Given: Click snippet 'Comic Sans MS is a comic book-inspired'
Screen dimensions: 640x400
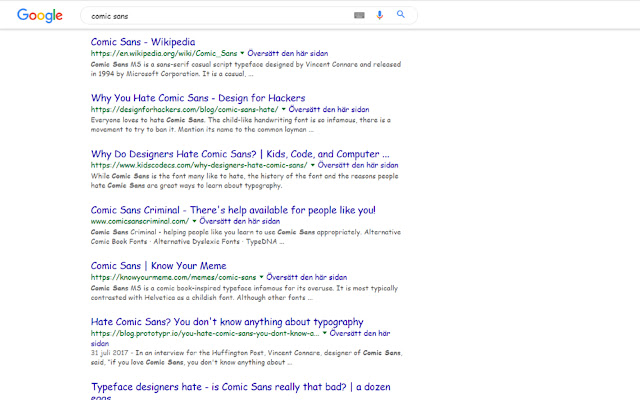Looking at the screenshot, I should click(x=244, y=293).
